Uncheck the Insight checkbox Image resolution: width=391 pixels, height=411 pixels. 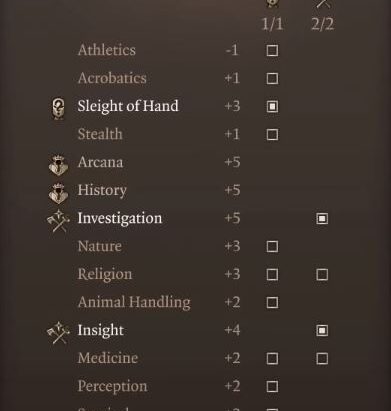(x=322, y=331)
